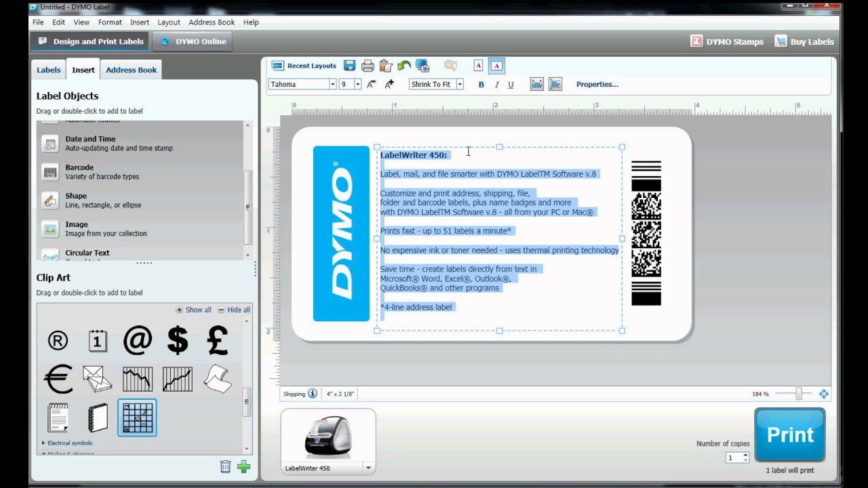Open the Layout menu
This screenshot has width=868, height=488.
point(169,22)
